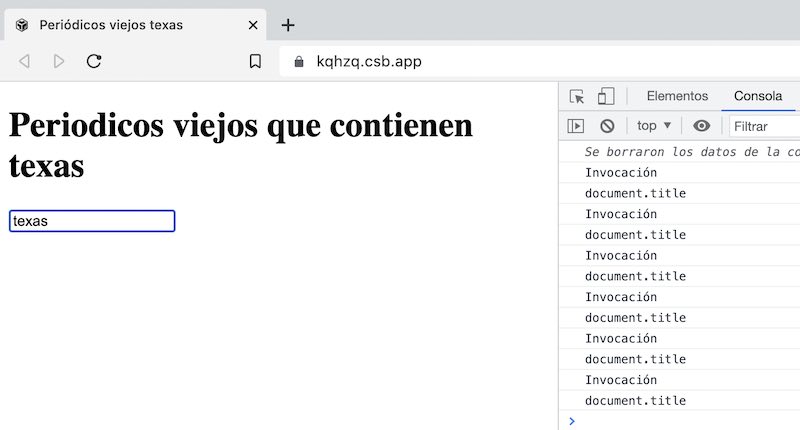The image size is (800, 430).
Task: Open the top JavaScript context dropdown
Action: pyautogui.click(x=654, y=126)
